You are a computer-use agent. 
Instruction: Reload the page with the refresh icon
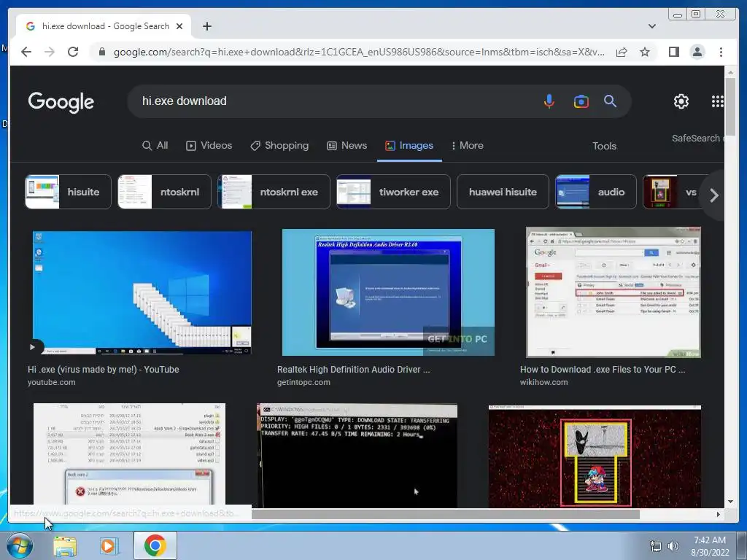click(x=73, y=52)
